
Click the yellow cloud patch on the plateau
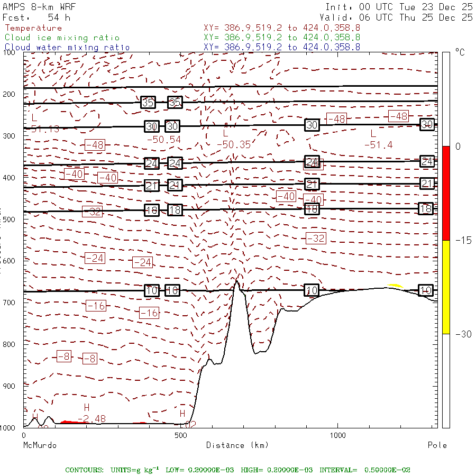coord(395,286)
